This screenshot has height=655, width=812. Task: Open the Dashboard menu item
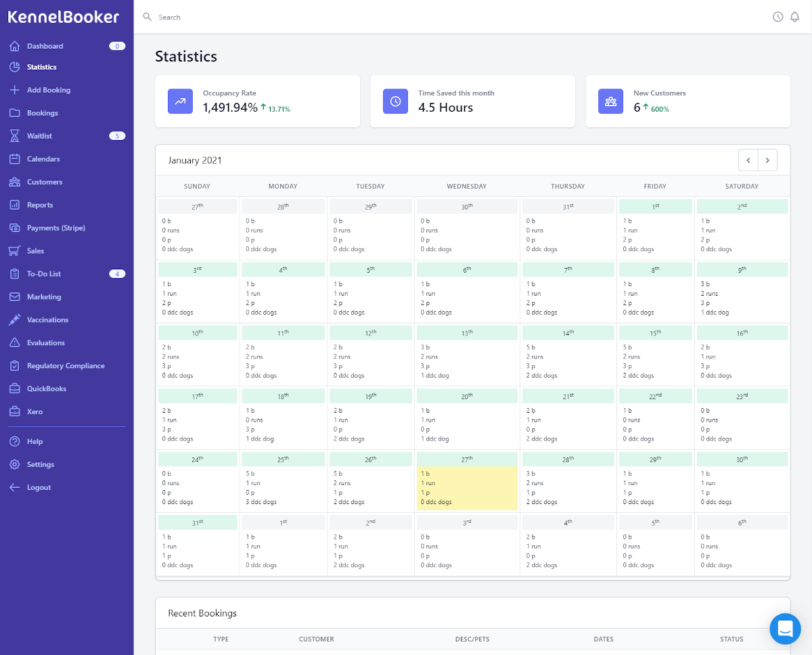(45, 46)
